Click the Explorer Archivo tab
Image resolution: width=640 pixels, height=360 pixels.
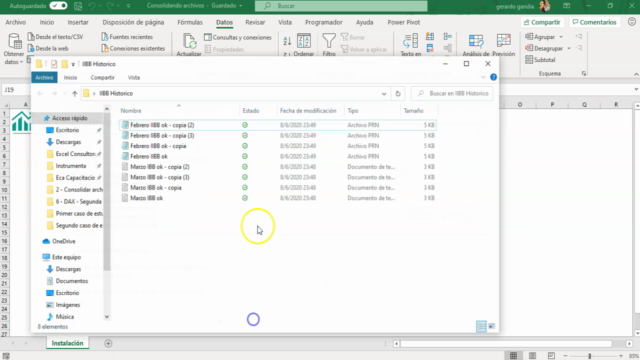[44, 78]
